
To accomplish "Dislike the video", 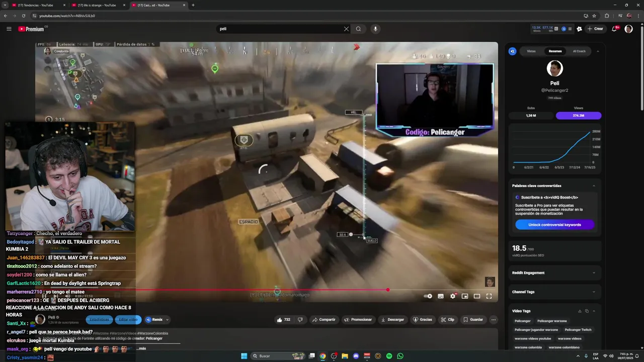I will coord(300,320).
